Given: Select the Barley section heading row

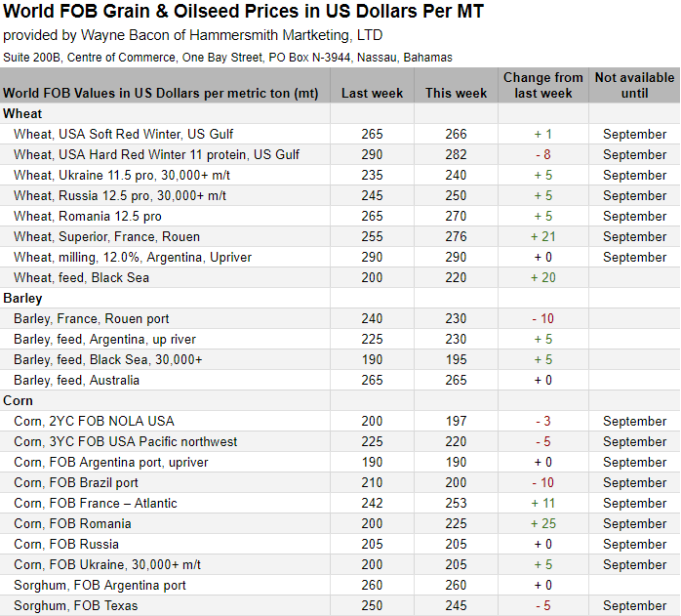Looking at the screenshot, I should point(23,298).
